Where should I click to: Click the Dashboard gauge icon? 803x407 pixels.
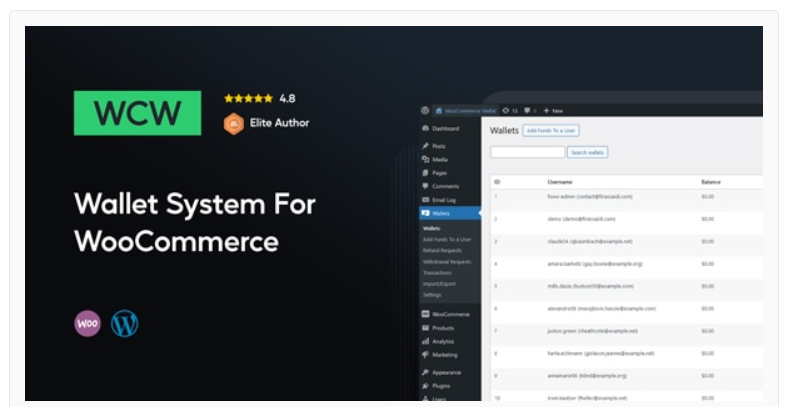(425, 128)
